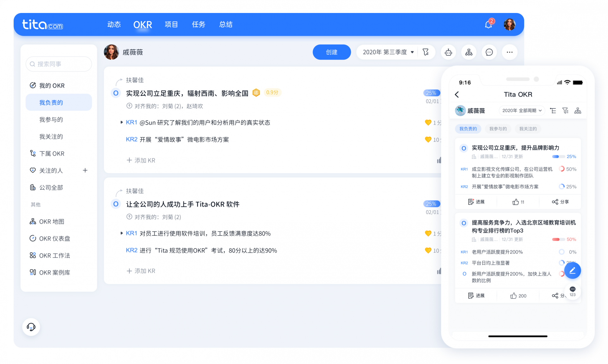Like first phone OKR with 11 thumbs
Image resolution: width=608 pixels, height=364 pixels.
pyautogui.click(x=518, y=202)
